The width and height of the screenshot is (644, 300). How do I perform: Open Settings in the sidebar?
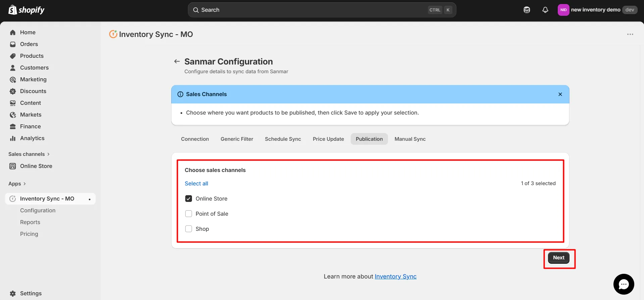[31, 293]
